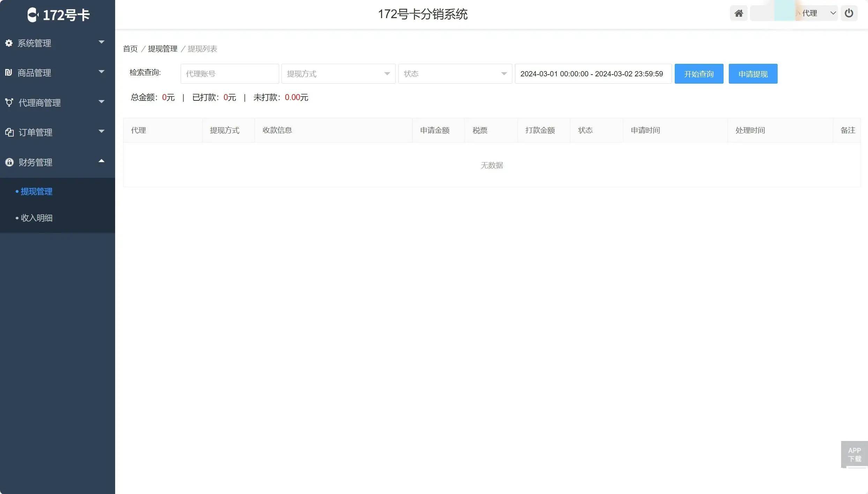Click the 172号卡 logo

tap(59, 15)
